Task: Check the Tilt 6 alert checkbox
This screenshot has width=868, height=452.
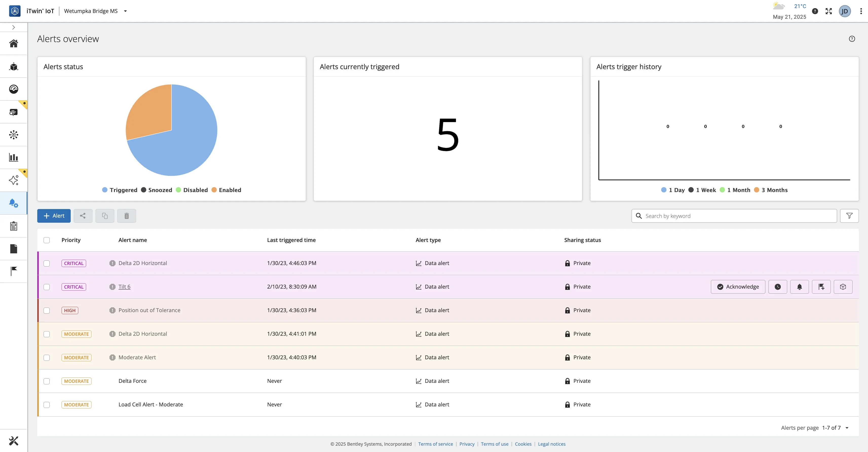Action: coord(47,287)
